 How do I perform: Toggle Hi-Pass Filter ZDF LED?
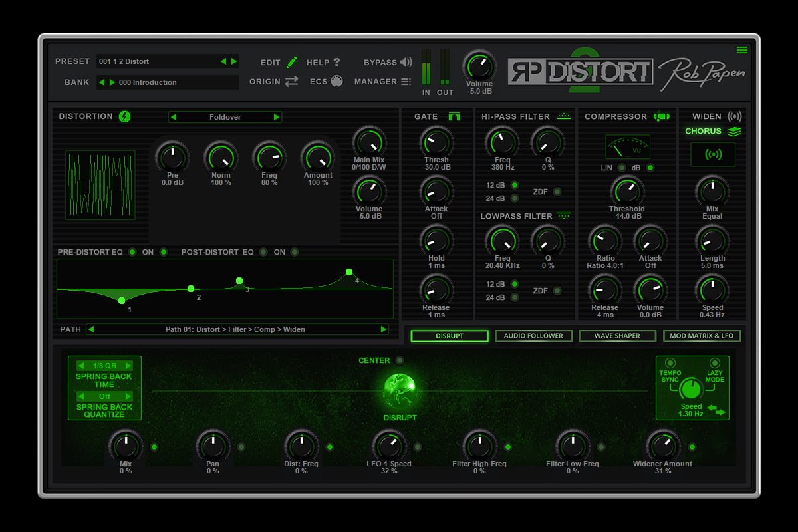(557, 192)
